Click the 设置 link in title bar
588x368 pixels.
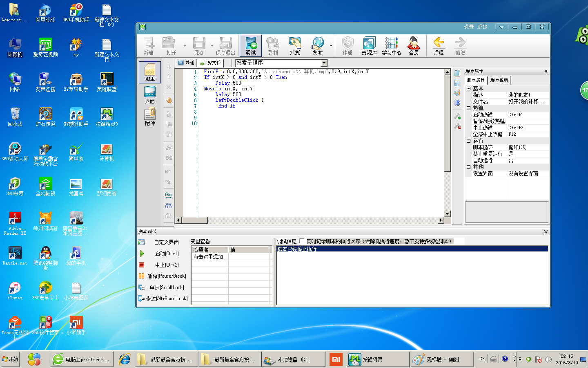469,27
